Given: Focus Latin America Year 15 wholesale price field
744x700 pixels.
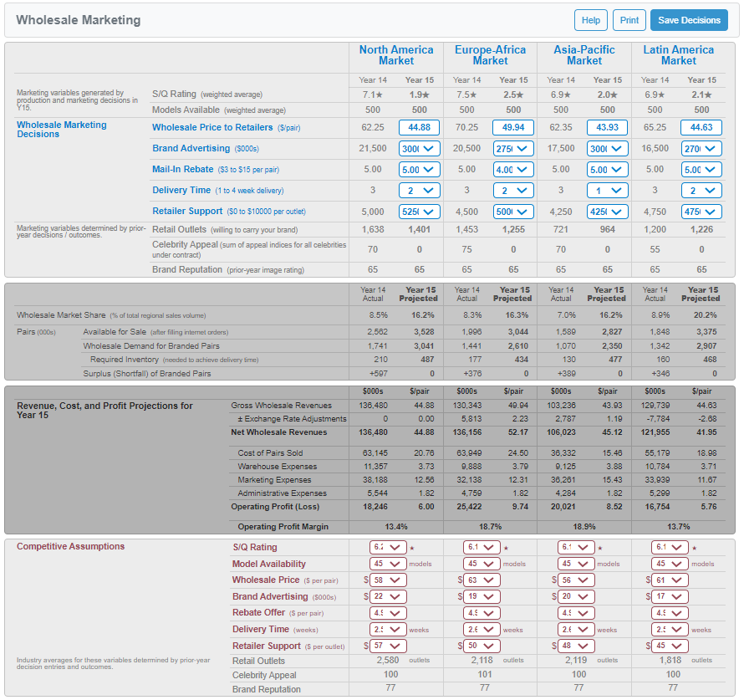Looking at the screenshot, I should [701, 127].
